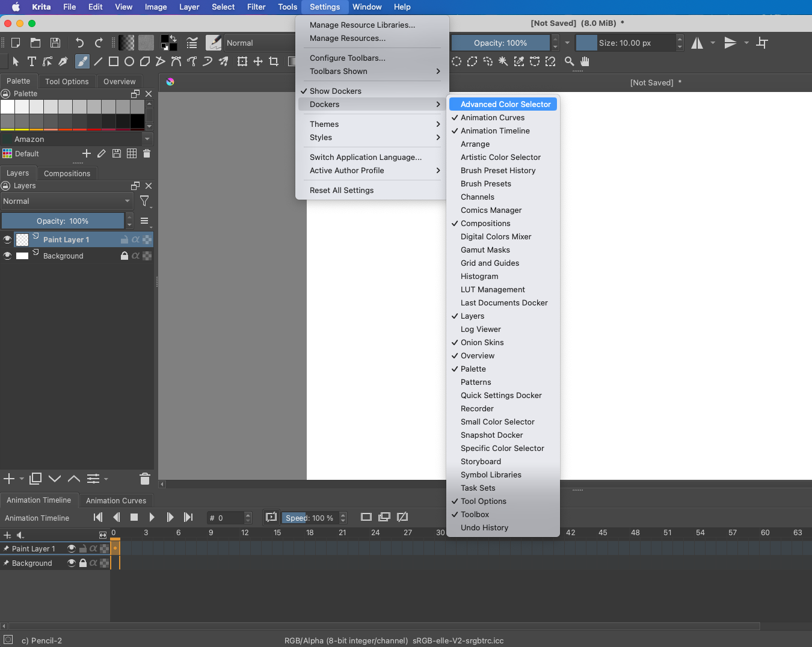Click the wrap around mode icon
This screenshot has height=647, width=812.
(762, 43)
